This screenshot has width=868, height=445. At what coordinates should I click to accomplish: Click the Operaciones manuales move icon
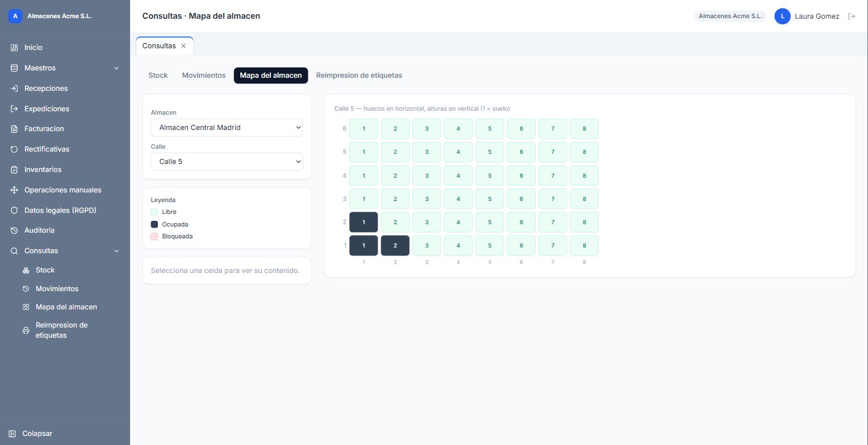click(14, 190)
